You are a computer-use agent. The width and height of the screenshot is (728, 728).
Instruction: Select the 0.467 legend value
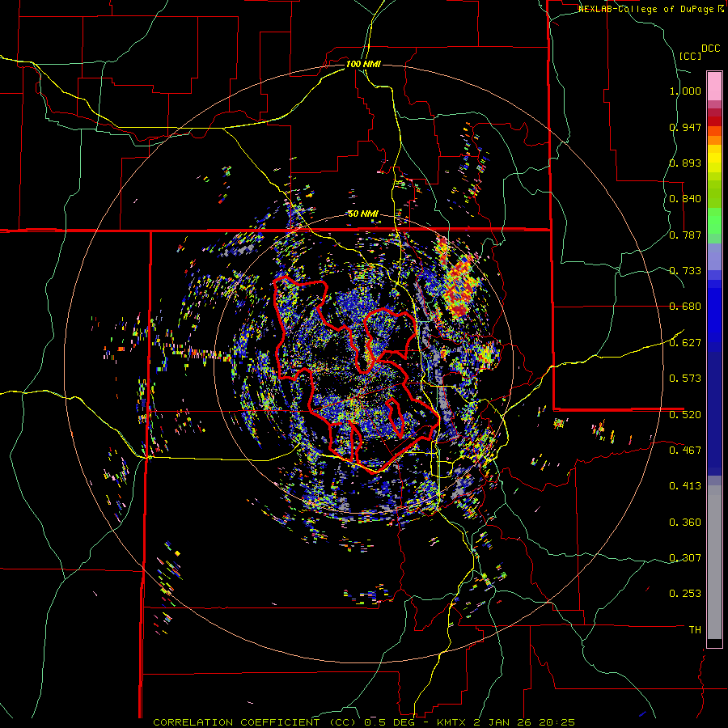pyautogui.click(x=685, y=450)
